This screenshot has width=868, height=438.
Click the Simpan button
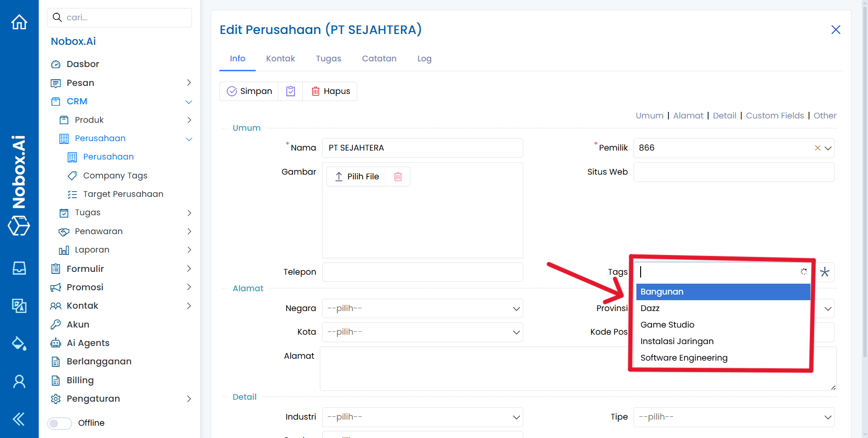[250, 91]
